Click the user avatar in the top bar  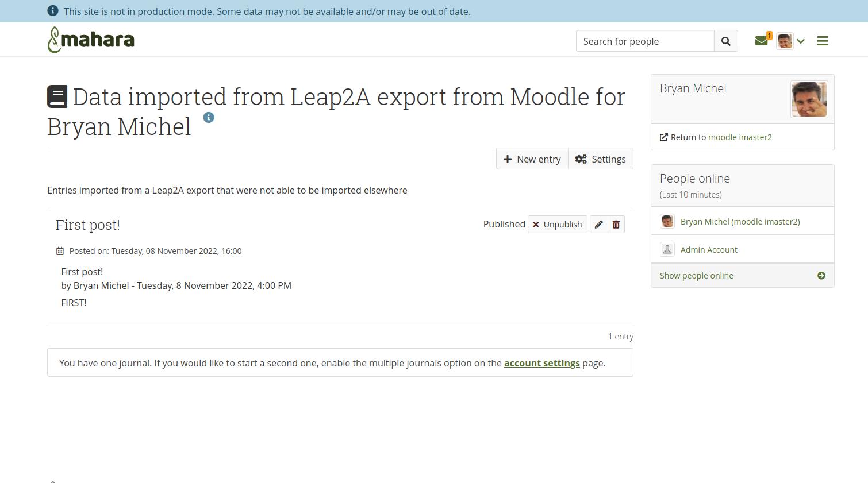pos(785,41)
